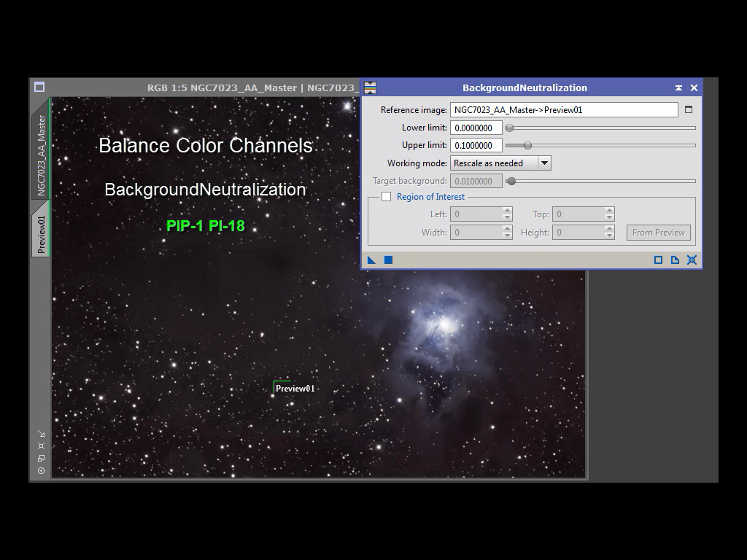Image resolution: width=747 pixels, height=560 pixels.
Task: Click the image window icon at top-left
Action: click(39, 87)
